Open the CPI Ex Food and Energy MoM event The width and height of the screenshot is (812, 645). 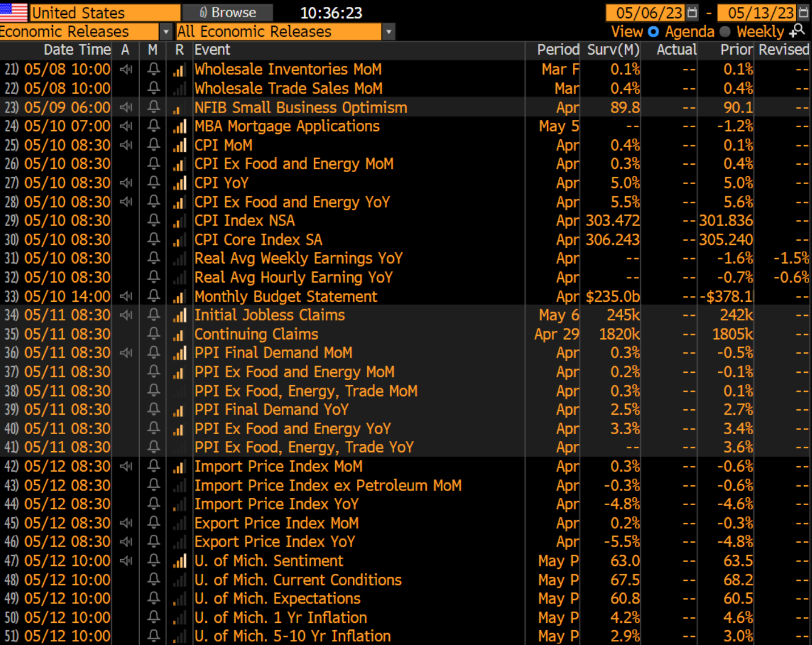click(x=294, y=164)
